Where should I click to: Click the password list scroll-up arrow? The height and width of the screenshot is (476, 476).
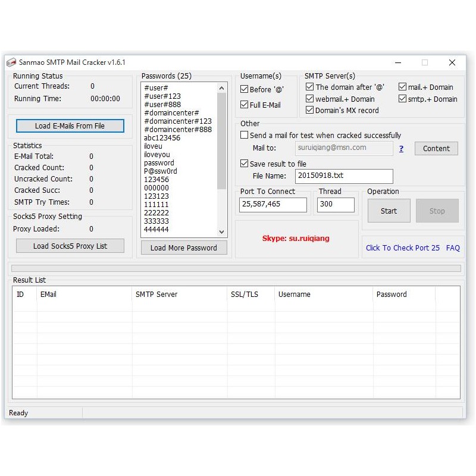click(222, 88)
